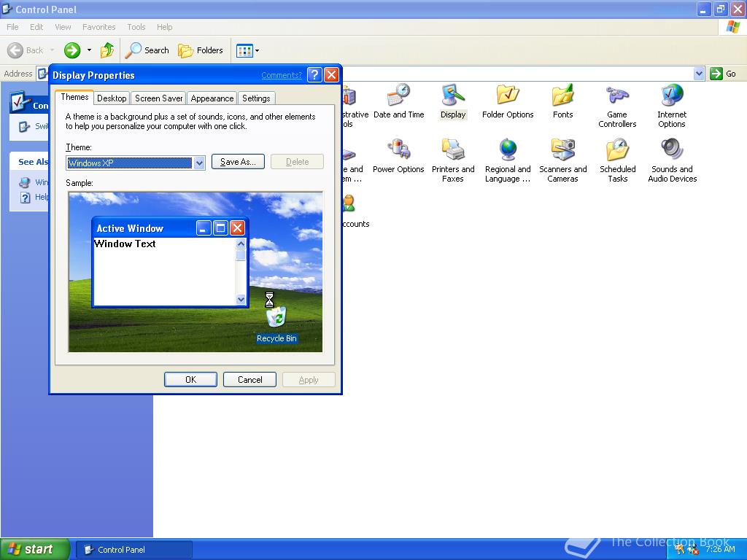The height and width of the screenshot is (560, 747).
Task: Open Folder Options icon
Action: pos(508,101)
